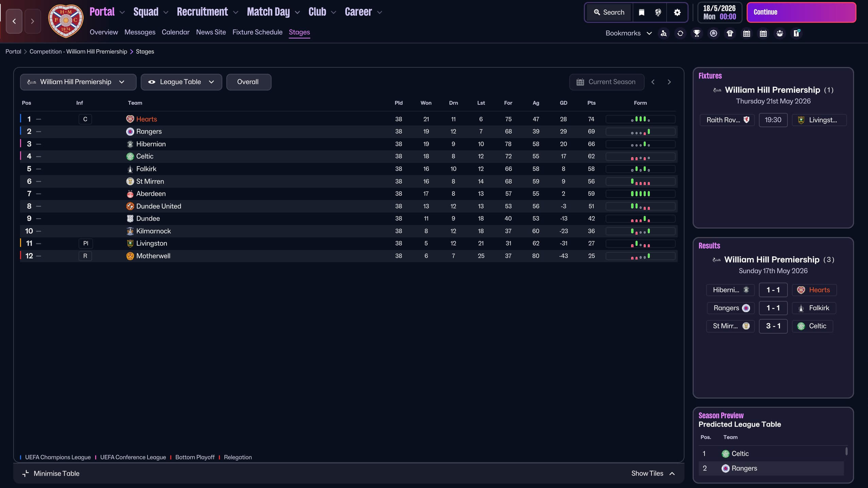Viewport: 868px width, 488px height.
Task: Expand the League Table view dropdown
Action: [x=181, y=82]
